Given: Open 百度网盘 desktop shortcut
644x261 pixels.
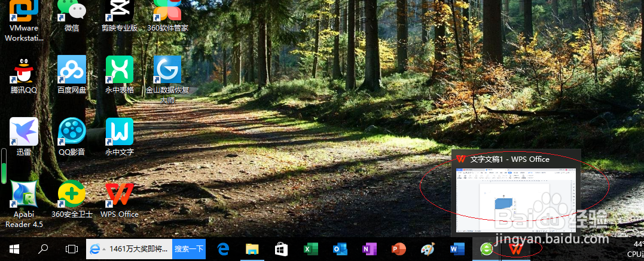Looking at the screenshot, I should pyautogui.click(x=72, y=75).
